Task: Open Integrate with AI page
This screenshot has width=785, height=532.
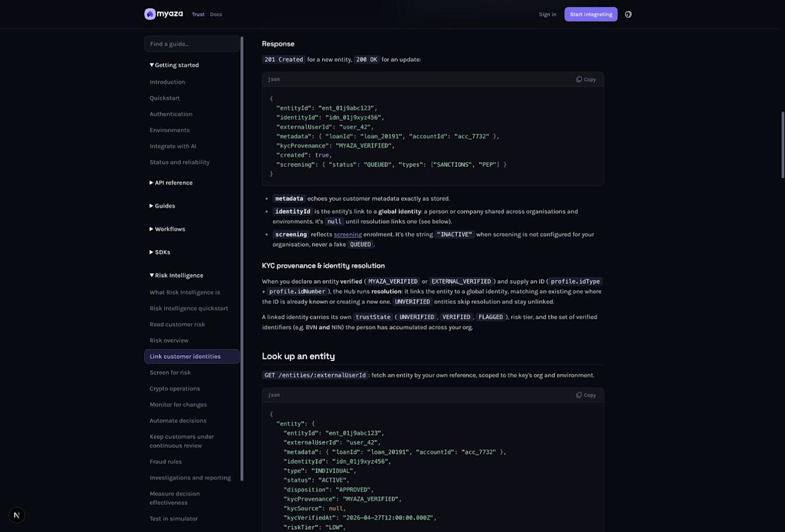Action: tap(173, 146)
